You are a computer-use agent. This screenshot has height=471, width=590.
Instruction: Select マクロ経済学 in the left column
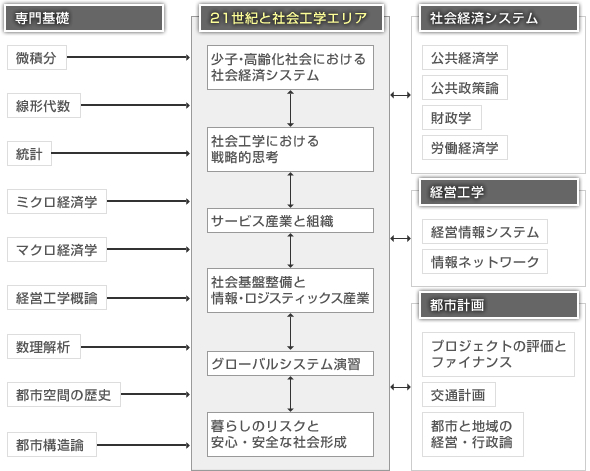pos(57,249)
